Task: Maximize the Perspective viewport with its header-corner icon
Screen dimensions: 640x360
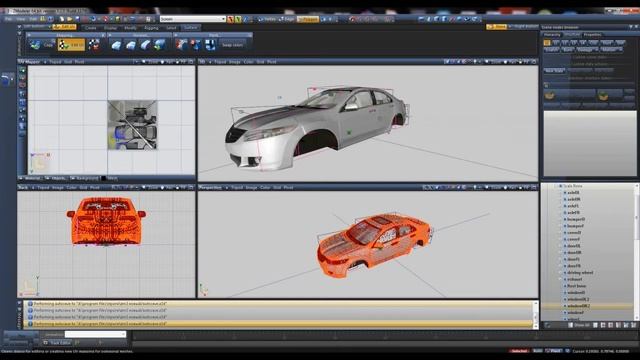Action: [534, 187]
